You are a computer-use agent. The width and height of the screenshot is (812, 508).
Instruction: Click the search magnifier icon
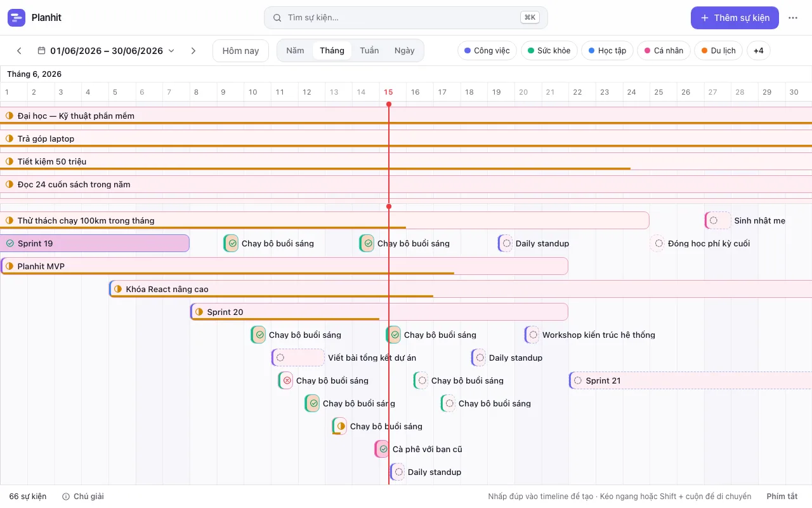point(277,18)
